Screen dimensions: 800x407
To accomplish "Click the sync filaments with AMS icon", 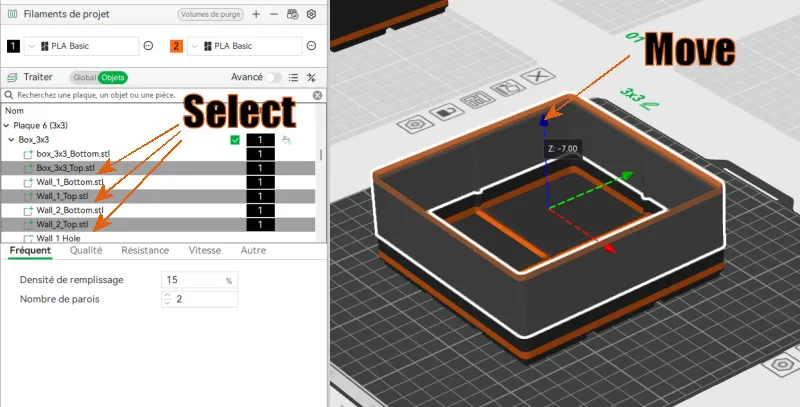I will tap(292, 14).
